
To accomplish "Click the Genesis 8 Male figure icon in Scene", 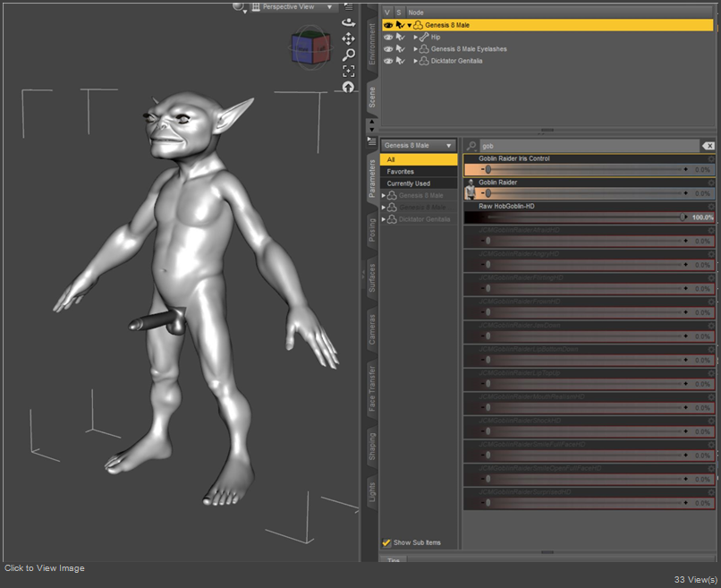I will 418,25.
